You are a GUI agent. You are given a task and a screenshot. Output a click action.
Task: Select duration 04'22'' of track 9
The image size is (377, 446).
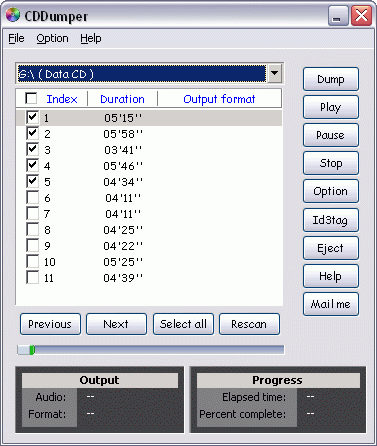click(123, 246)
